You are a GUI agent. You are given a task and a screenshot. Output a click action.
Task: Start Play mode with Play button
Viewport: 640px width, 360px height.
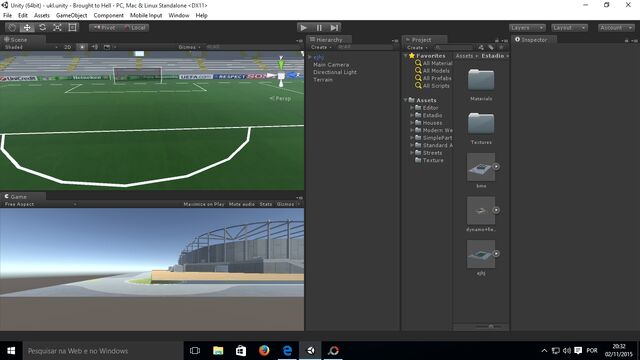point(303,27)
